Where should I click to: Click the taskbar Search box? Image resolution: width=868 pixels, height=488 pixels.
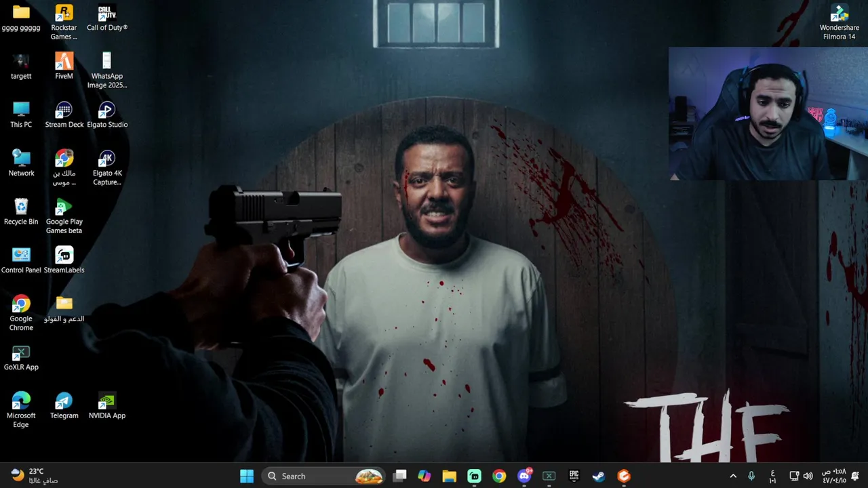323,476
